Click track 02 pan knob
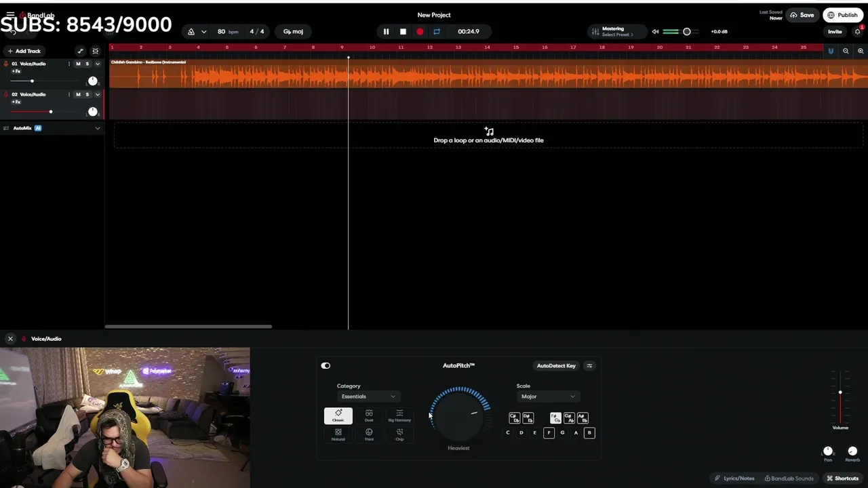The image size is (868, 488). pos(93,111)
